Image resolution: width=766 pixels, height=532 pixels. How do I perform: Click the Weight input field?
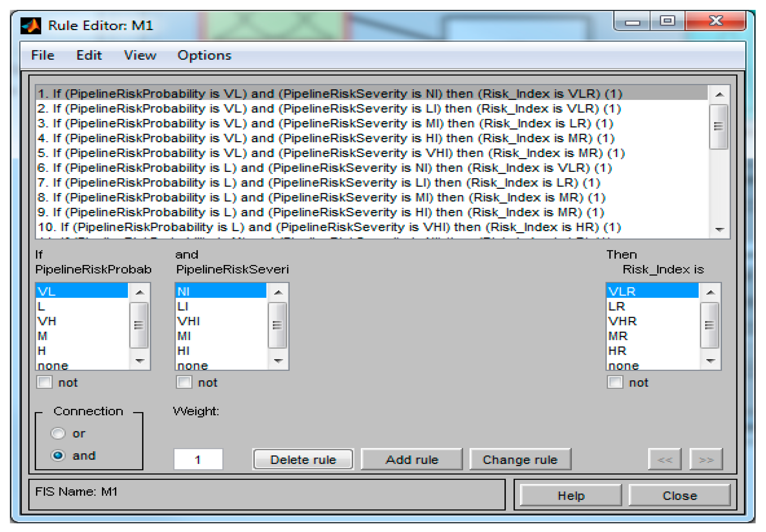coord(198,459)
